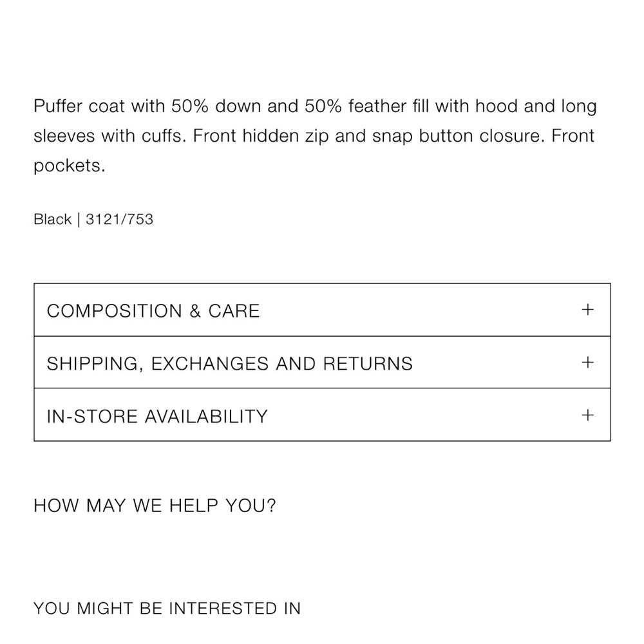Click the word 'RETURNS' in the shipping row
Viewport: 644px width, 644px height.
tap(368, 364)
